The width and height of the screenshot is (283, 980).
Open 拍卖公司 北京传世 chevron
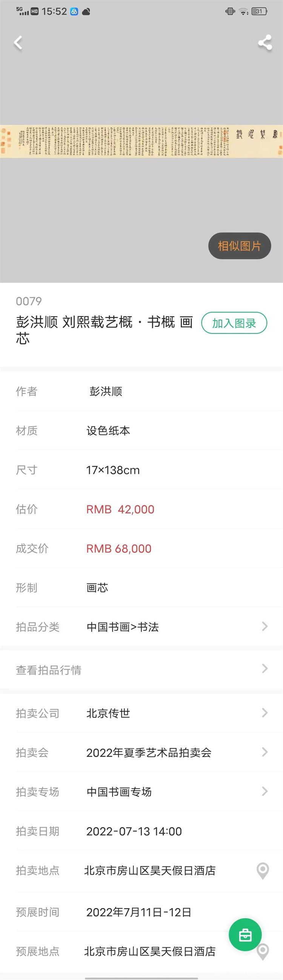[x=265, y=713]
